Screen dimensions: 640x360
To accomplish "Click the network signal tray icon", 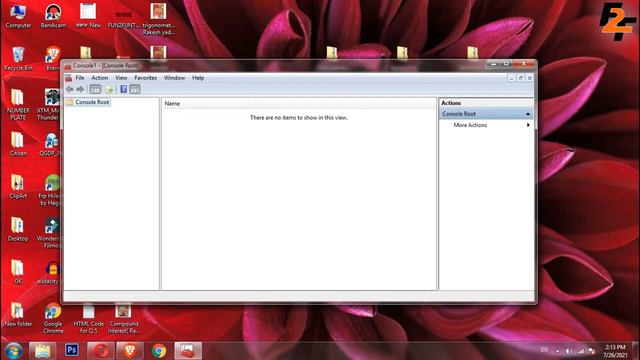I will (x=580, y=351).
